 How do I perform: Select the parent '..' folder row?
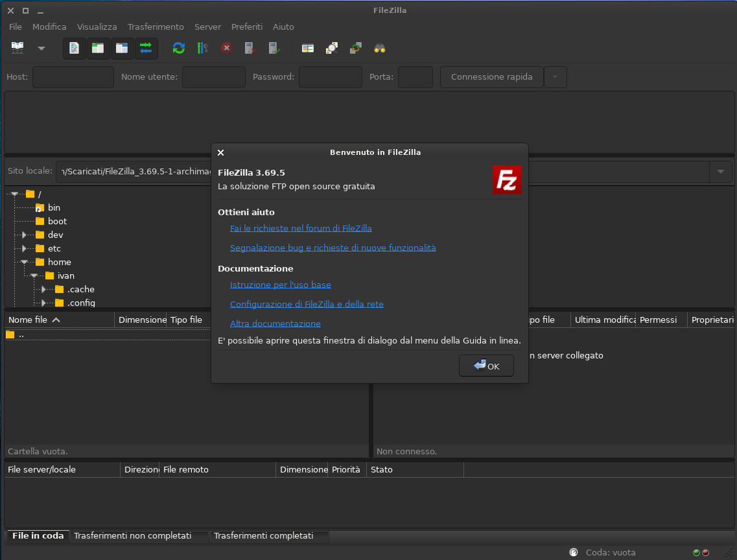point(108,334)
